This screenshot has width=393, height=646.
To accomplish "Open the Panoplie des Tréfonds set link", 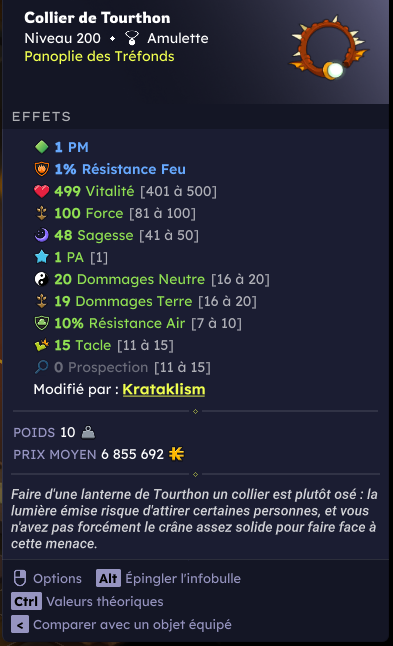I will point(99,56).
